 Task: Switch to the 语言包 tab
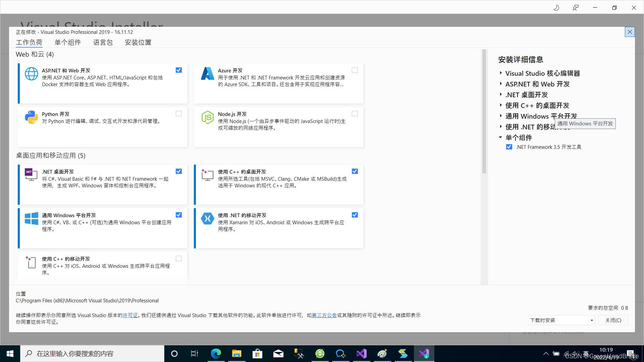pos(103,42)
